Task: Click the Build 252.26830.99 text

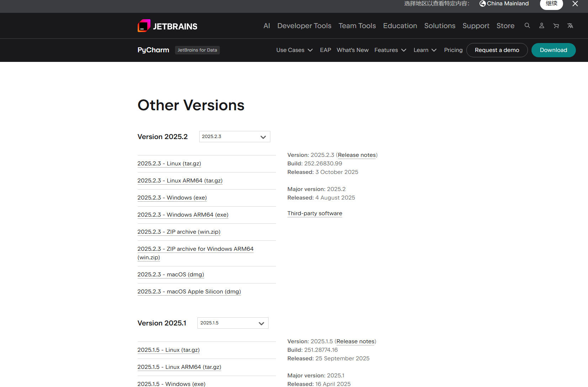Action: [x=315, y=164]
